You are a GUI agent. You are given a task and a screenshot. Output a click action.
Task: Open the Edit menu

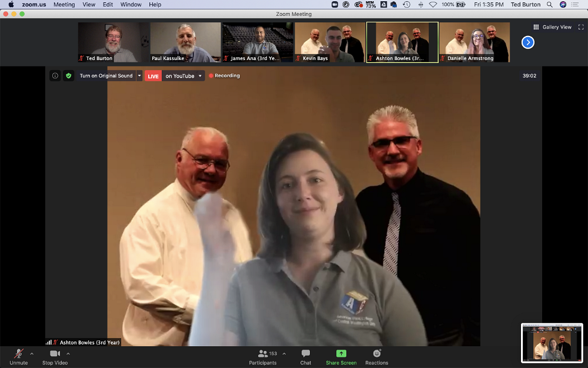coord(108,5)
